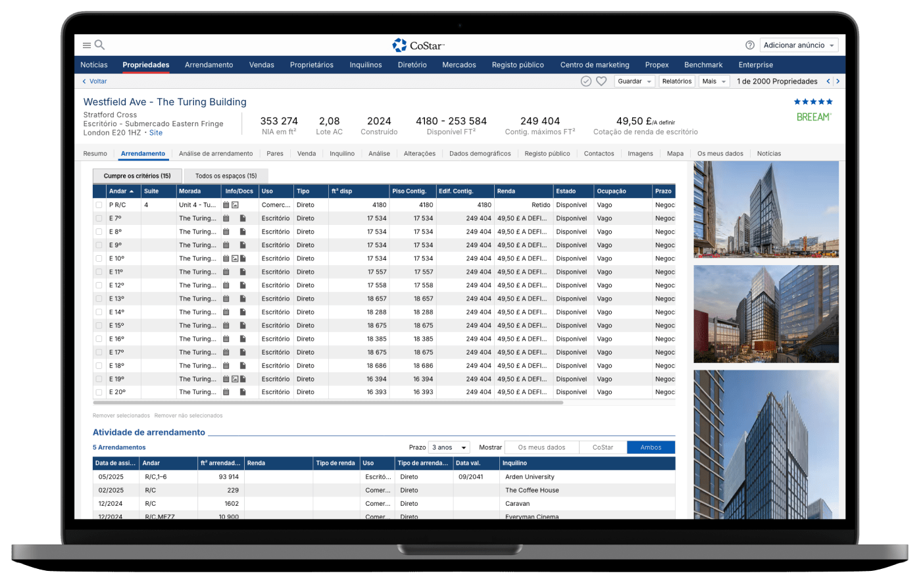The width and height of the screenshot is (921, 588).
Task: Check the E 15º row checkbox
Action: click(99, 326)
